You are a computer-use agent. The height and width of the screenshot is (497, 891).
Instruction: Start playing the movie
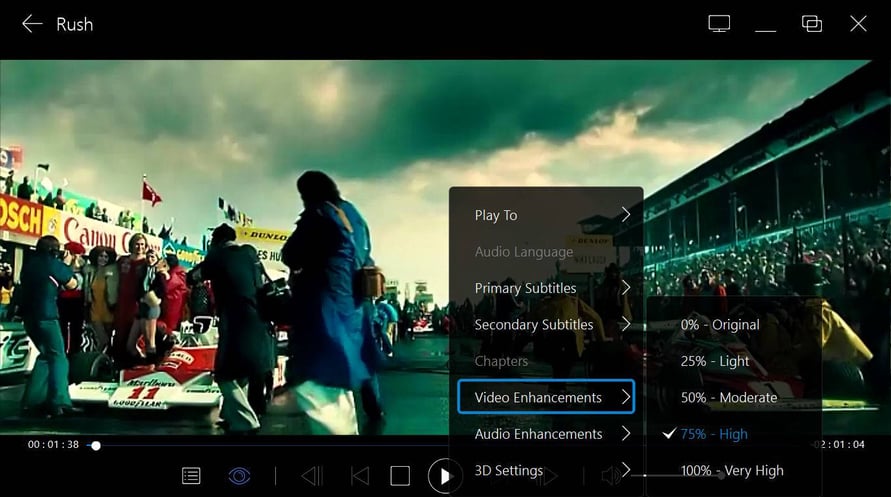click(444, 476)
